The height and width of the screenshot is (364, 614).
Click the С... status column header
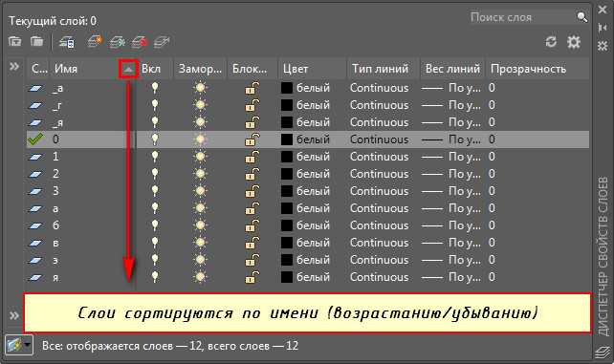click(x=39, y=69)
